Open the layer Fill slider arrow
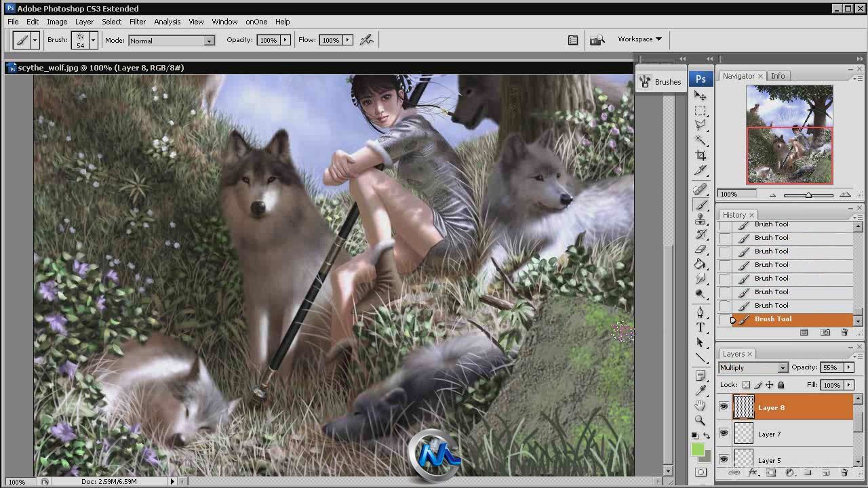 click(x=848, y=385)
